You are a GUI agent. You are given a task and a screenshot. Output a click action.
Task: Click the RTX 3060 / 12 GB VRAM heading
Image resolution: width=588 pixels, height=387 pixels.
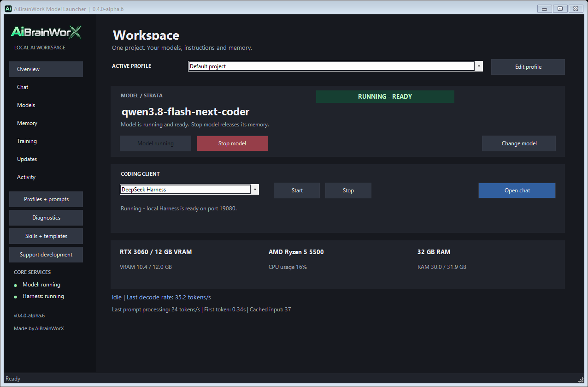pos(156,252)
